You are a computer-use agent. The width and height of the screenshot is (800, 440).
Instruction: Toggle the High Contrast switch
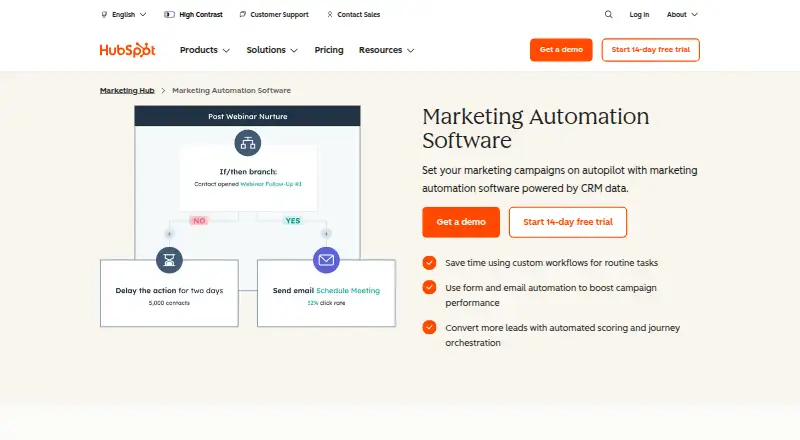pos(169,14)
